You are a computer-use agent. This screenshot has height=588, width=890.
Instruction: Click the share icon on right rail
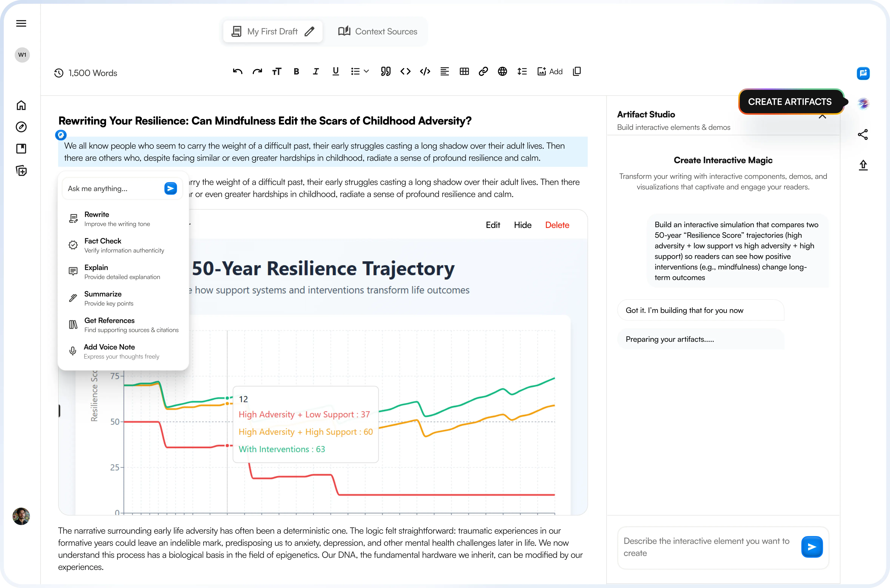point(863,135)
